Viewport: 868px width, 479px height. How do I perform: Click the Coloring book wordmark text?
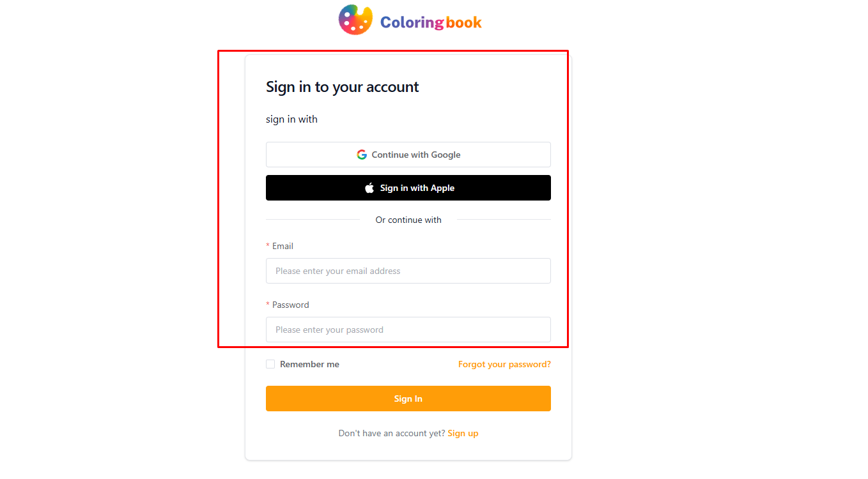tap(429, 22)
